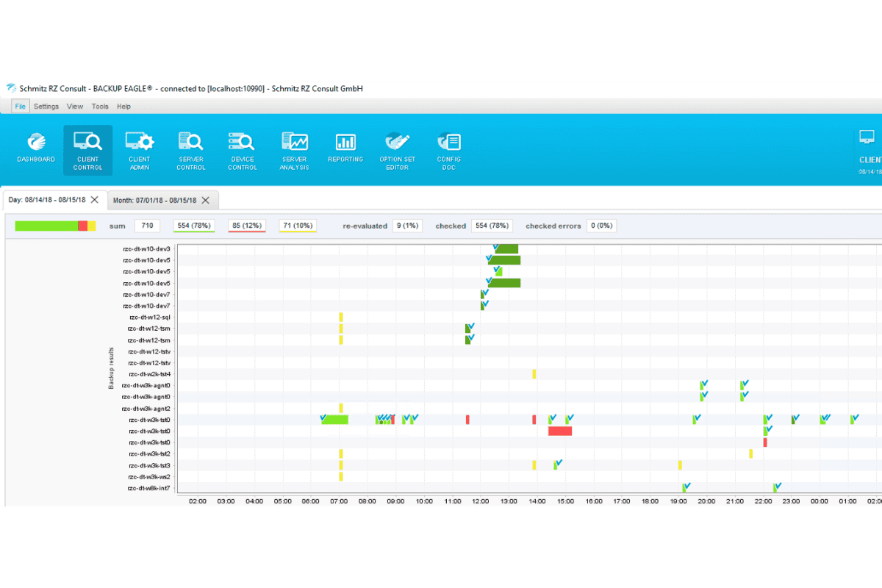Image resolution: width=882 pixels, height=588 pixels.
Task: Click the Backup results axis label
Action: coord(112,368)
